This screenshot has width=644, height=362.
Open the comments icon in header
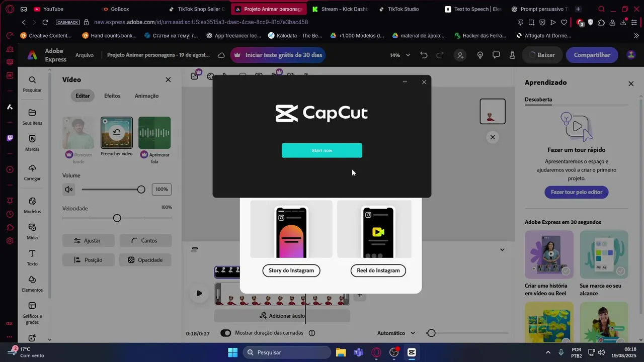click(x=496, y=55)
